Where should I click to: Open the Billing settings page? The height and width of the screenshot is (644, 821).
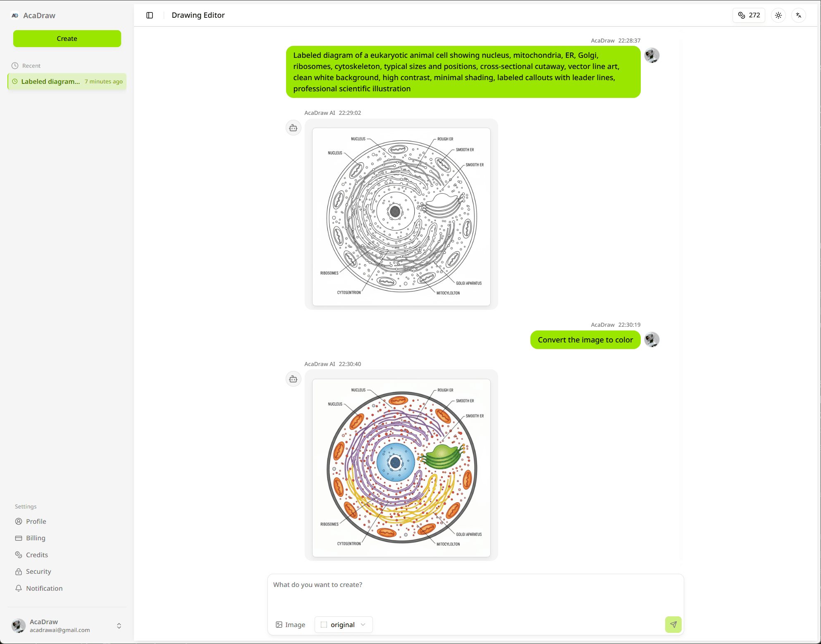pyautogui.click(x=35, y=538)
